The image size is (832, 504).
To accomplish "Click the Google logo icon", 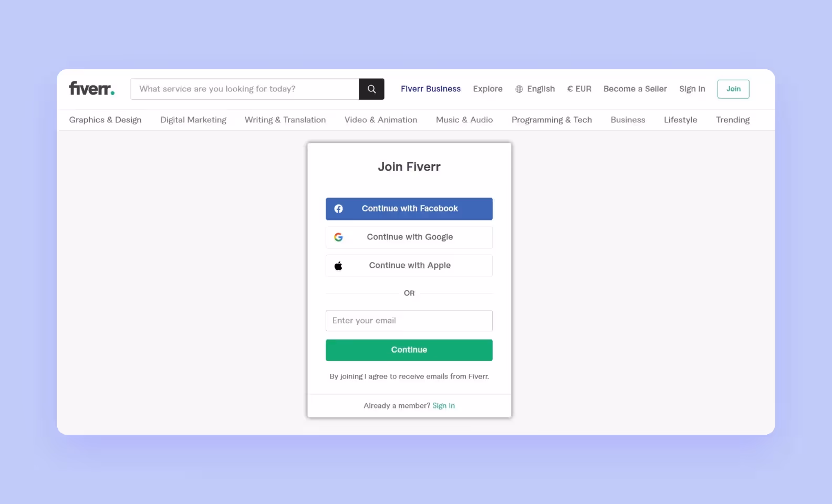I will click(x=339, y=237).
